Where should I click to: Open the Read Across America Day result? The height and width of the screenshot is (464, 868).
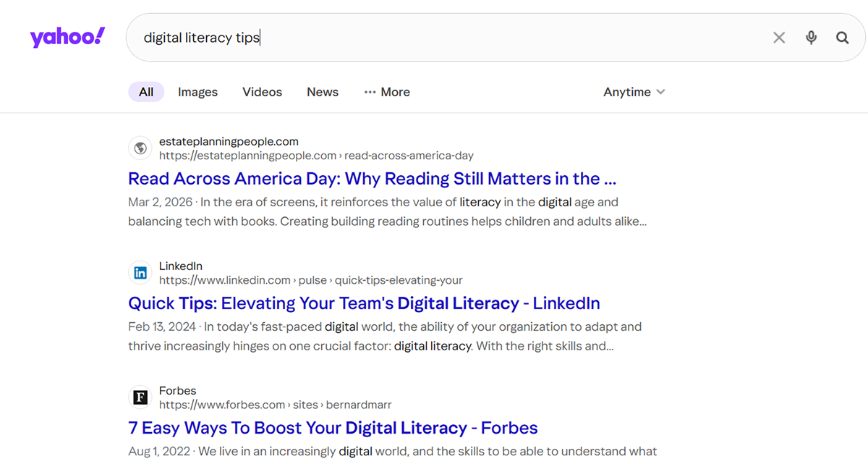(x=373, y=179)
